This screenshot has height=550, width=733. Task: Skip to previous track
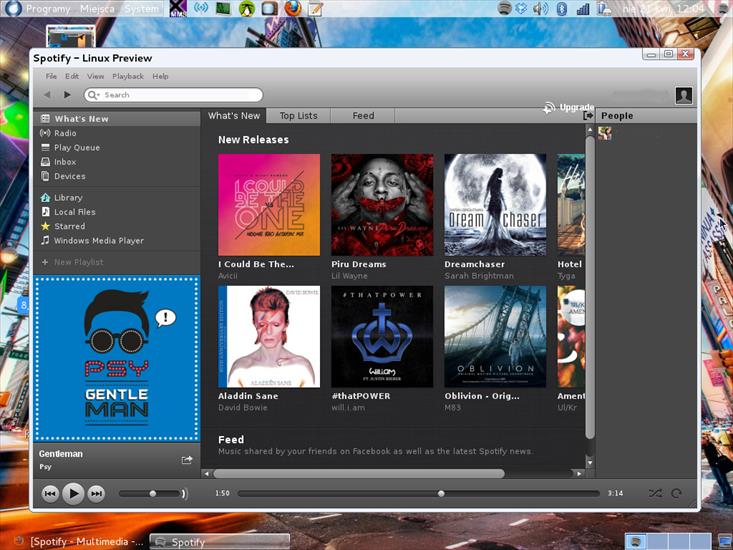click(50, 493)
